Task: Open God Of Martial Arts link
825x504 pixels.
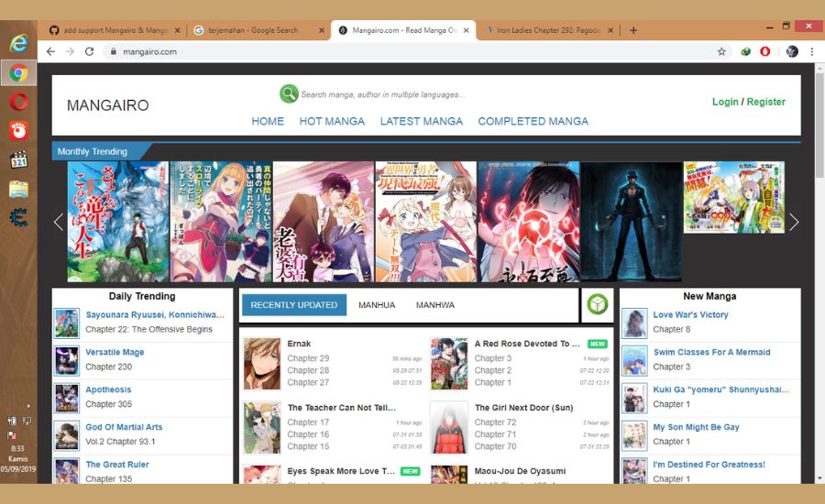Action: [x=124, y=427]
